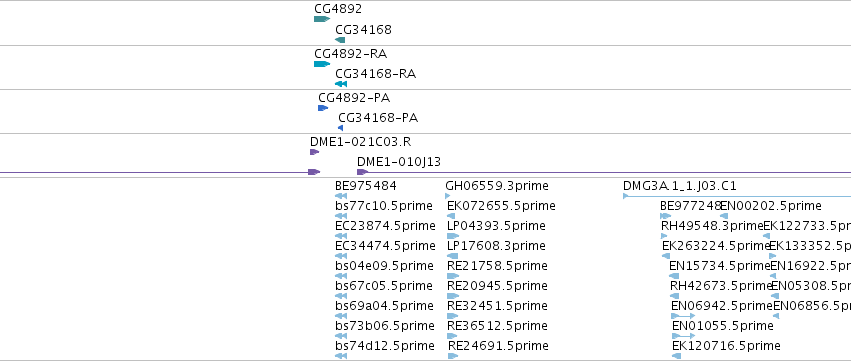Viewport: 851px width, 361px height.
Task: Open the RE32451.5prime EST label
Action: (x=498, y=306)
